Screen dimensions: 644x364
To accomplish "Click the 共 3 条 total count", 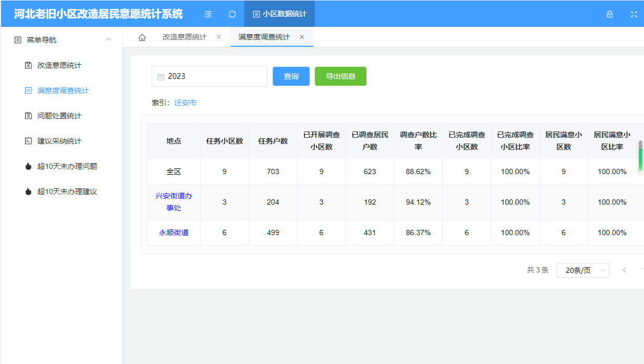I will [x=538, y=270].
